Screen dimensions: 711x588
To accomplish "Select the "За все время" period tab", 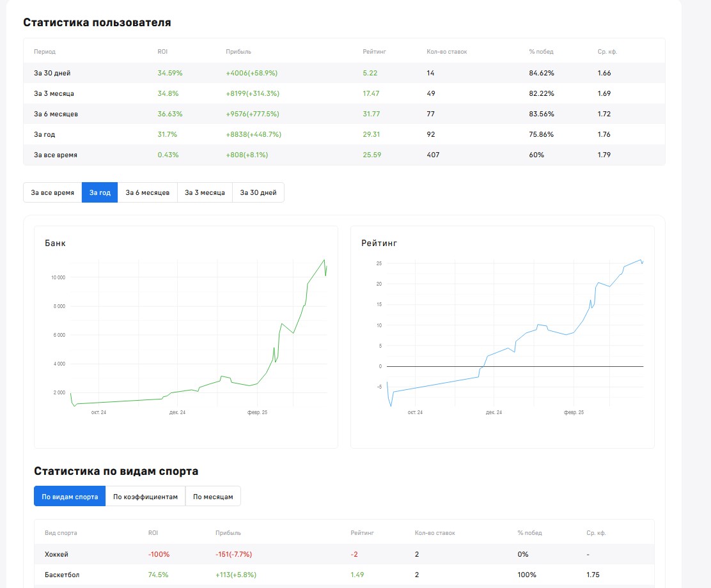I will (52, 192).
